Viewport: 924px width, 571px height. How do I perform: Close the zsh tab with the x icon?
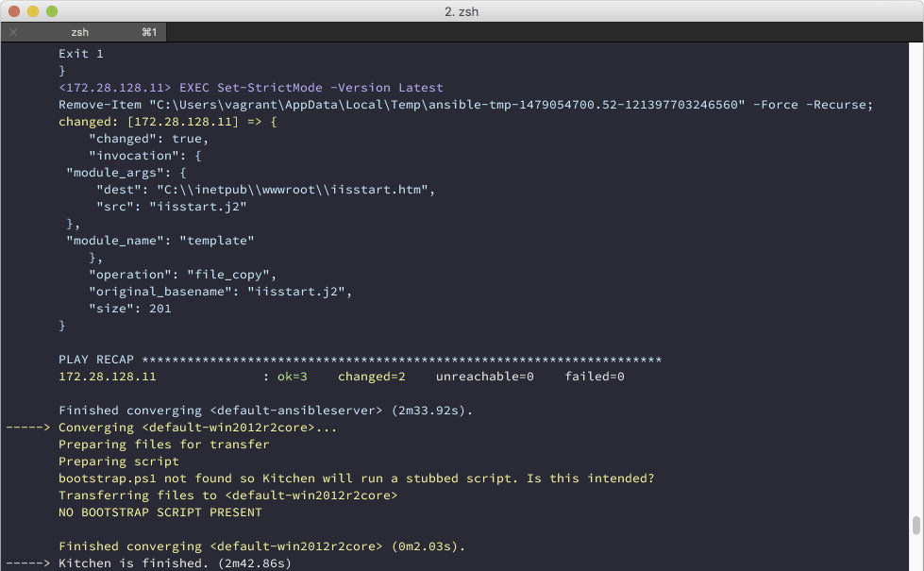13,32
